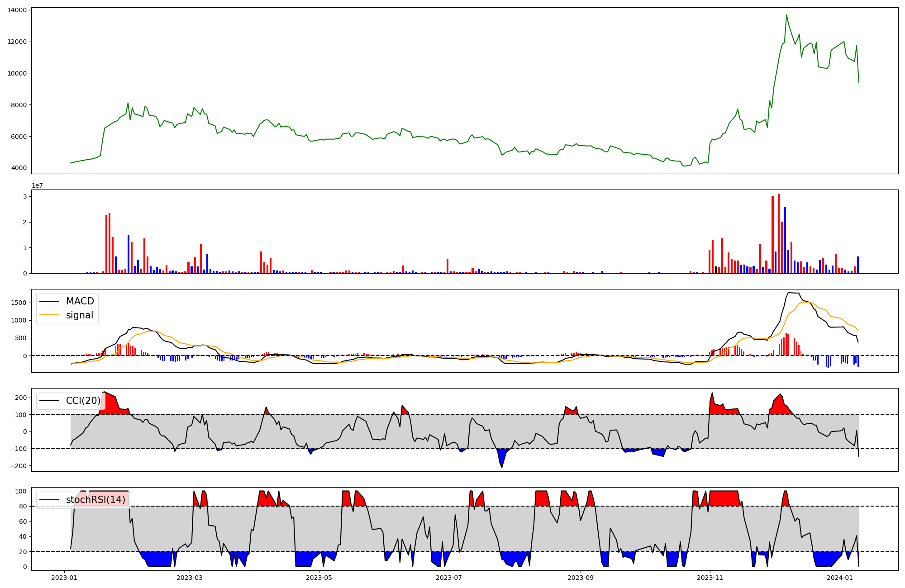The height and width of the screenshot is (588, 905).
Task: Click the CCI(20) legend label
Action: 83,401
